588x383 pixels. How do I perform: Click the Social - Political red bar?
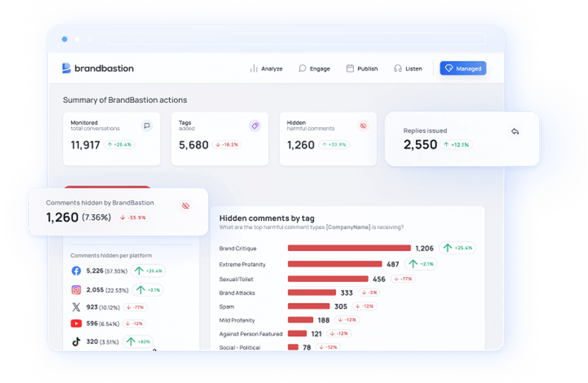coord(293,347)
